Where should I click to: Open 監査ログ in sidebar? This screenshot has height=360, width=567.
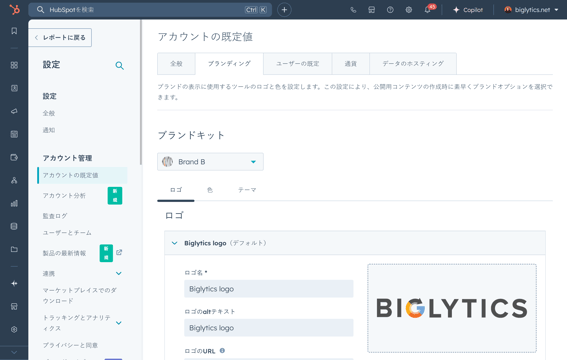(x=55, y=216)
